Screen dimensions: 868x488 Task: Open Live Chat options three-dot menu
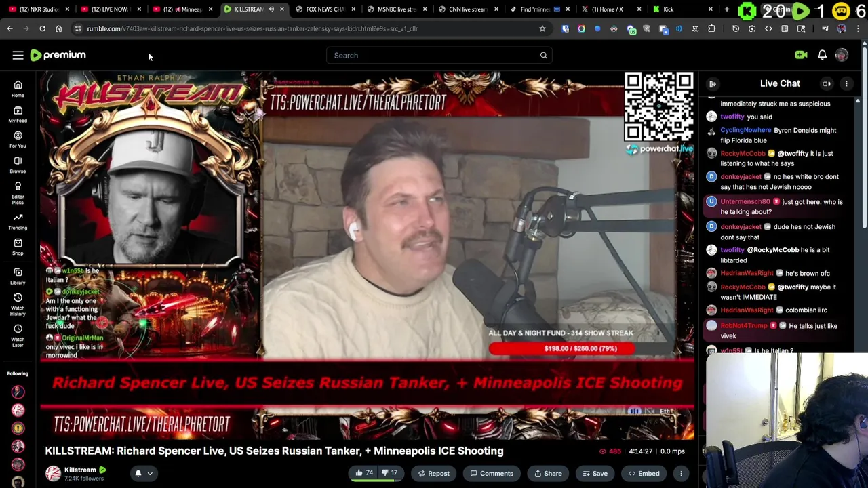pos(846,84)
